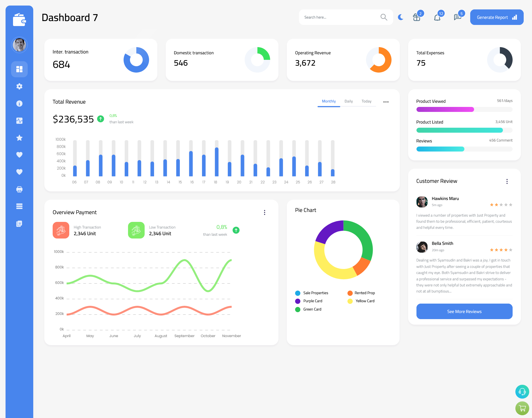The height and width of the screenshot is (418, 532).
Task: Select the printer icon in sidebar
Action: [19, 189]
